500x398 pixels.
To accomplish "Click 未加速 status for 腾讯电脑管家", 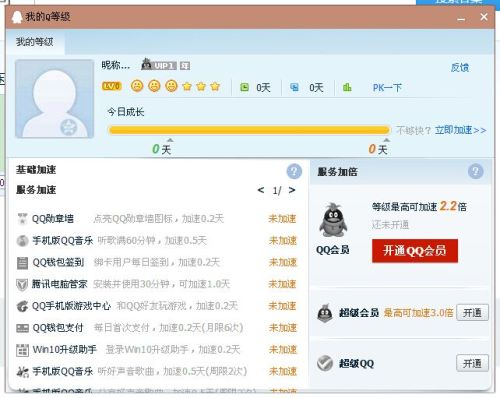I will [282, 284].
